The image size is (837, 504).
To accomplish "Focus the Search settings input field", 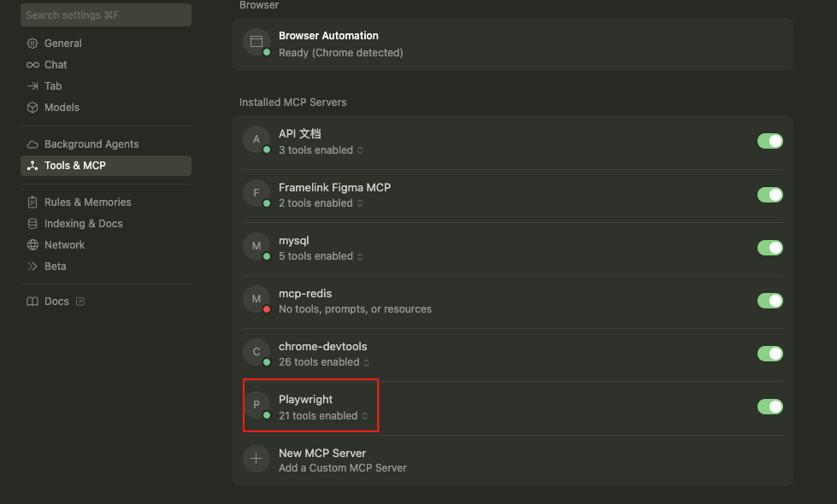I will click(105, 15).
